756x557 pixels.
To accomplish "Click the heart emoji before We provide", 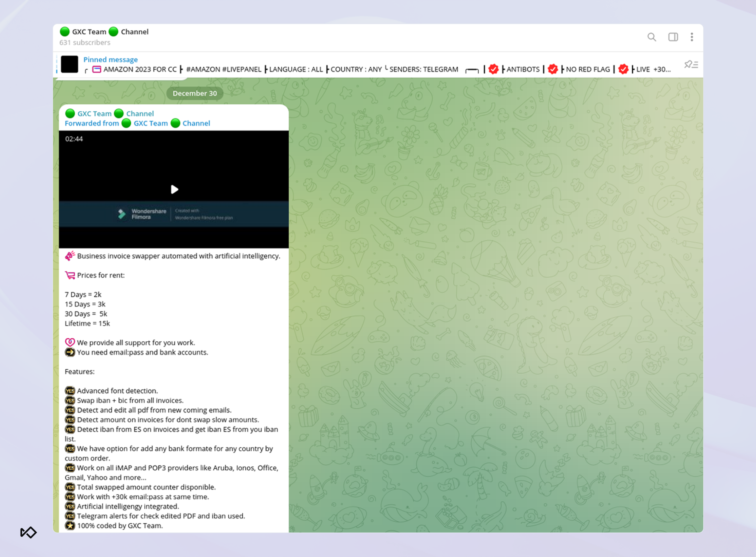I will [70, 343].
